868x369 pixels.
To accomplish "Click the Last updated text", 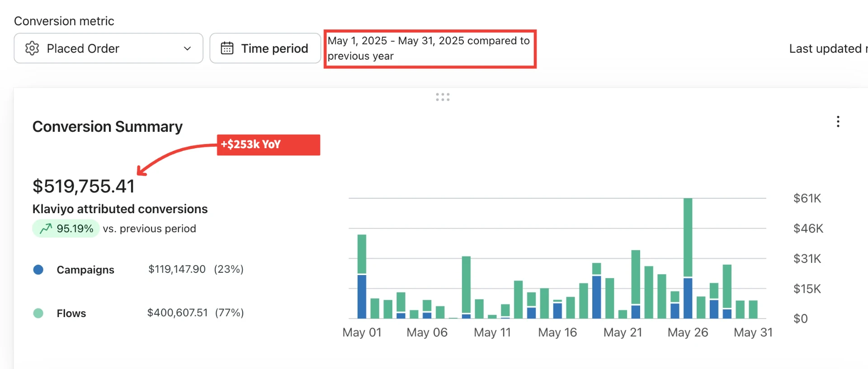I will pos(828,48).
